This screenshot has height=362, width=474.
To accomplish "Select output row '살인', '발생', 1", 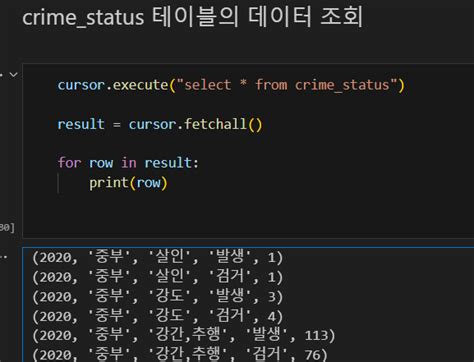I will pos(157,257).
